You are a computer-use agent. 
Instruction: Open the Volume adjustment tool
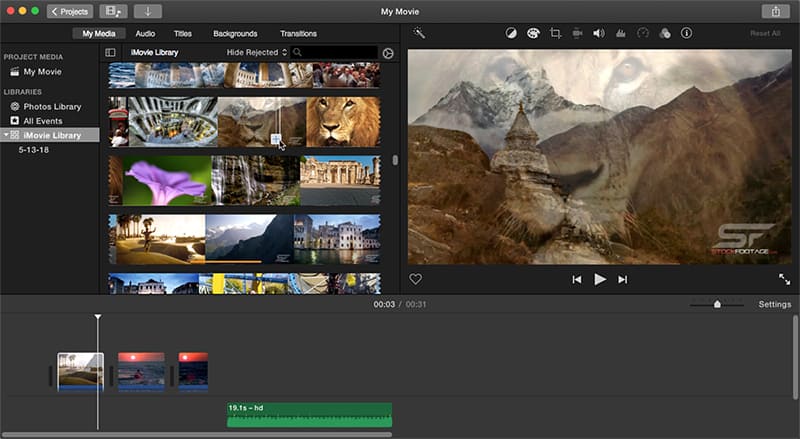point(599,33)
